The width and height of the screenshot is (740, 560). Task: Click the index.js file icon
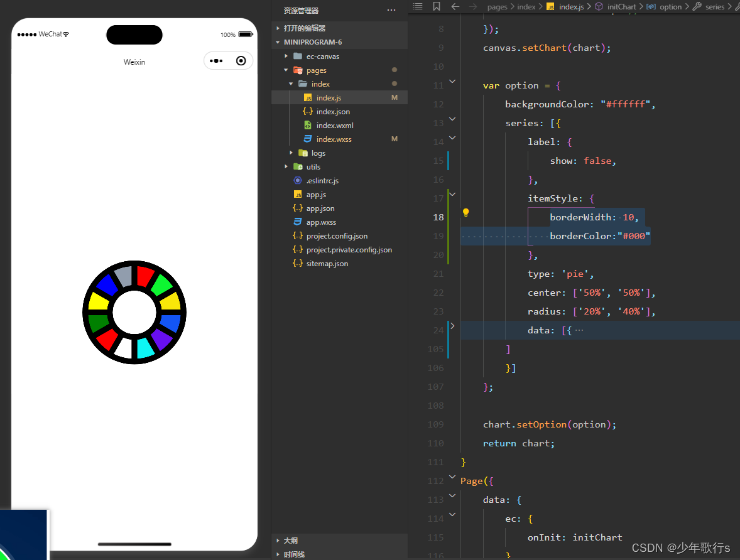[x=308, y=98]
